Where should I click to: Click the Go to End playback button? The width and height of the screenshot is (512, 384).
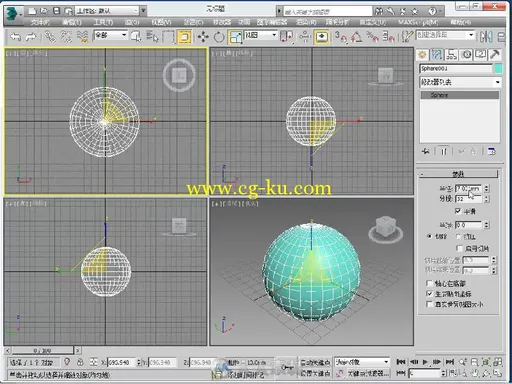pos(450,362)
